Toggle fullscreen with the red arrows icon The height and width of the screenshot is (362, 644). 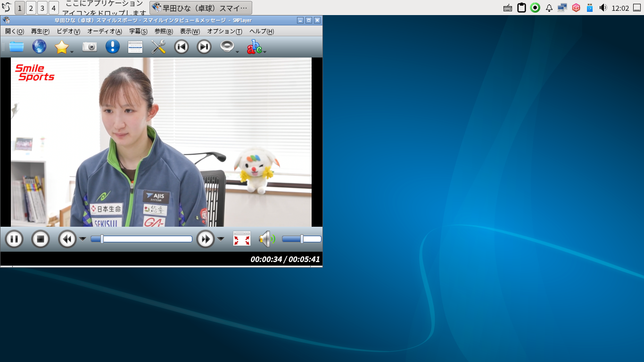242,239
